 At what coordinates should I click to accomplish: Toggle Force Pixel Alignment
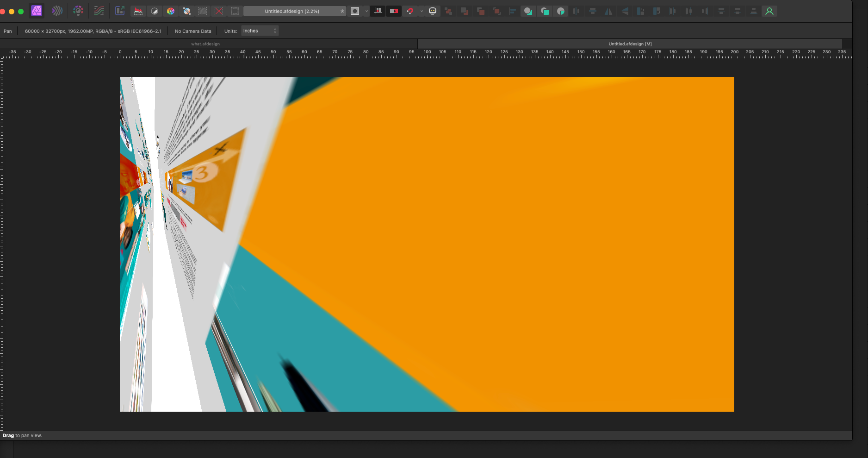(378, 11)
